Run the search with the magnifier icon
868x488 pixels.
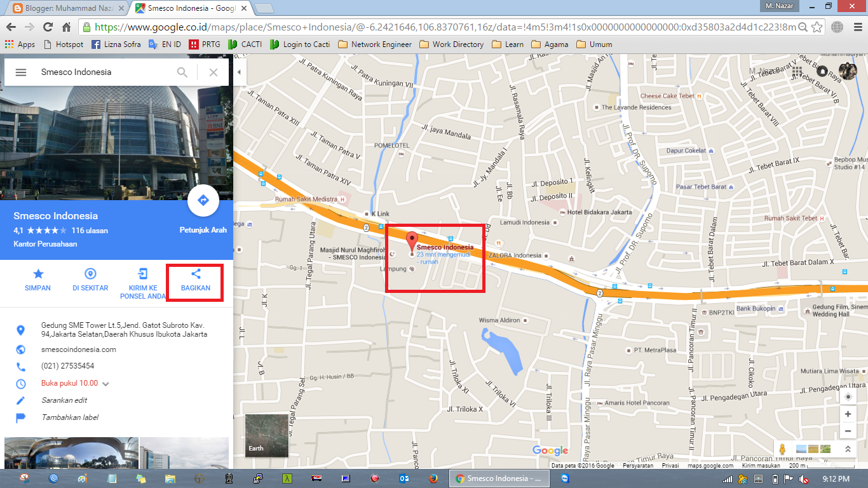(x=182, y=72)
